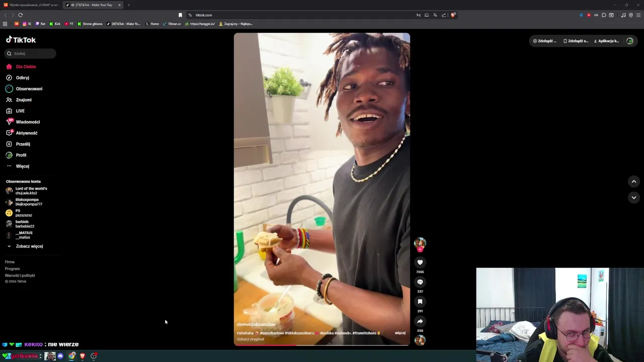The image size is (644, 362).
Task: Expand caption with więcej
Action: [400, 333]
